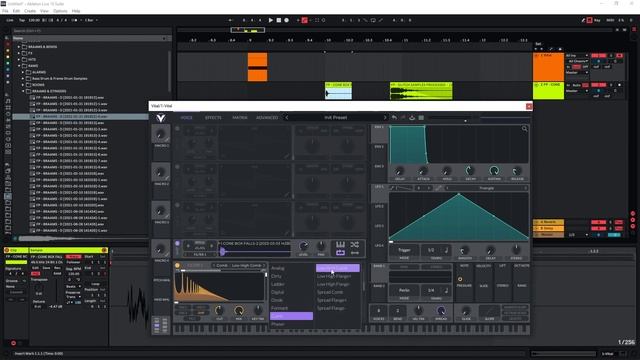Image resolution: width=640 pixels, height=360 pixels.
Task: Open the Init Preset browser
Action: click(x=336, y=118)
